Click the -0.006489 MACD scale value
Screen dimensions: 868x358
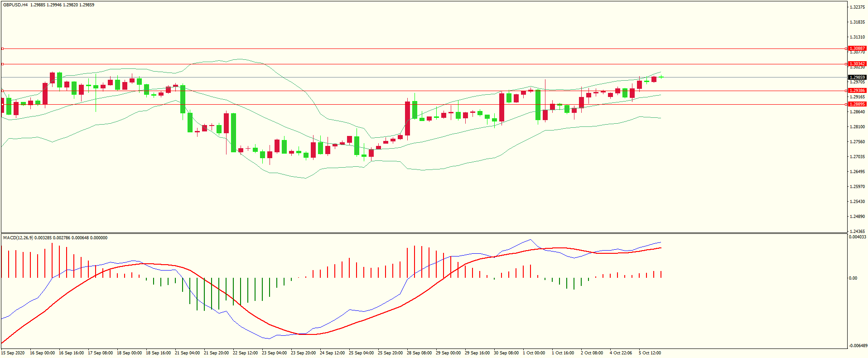tap(858, 346)
